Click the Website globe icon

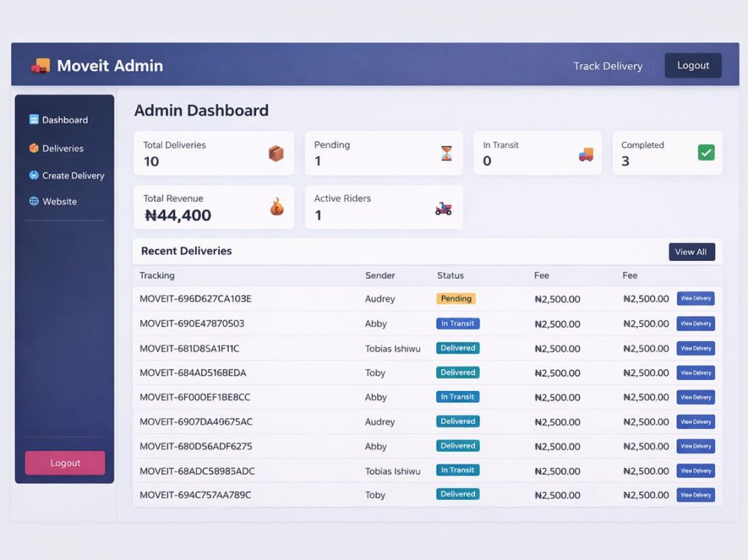(x=34, y=201)
